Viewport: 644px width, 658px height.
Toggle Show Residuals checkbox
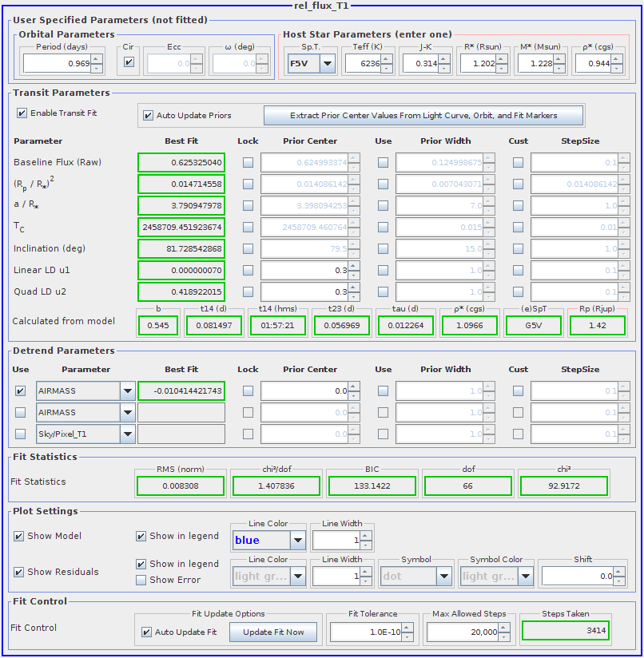point(18,572)
